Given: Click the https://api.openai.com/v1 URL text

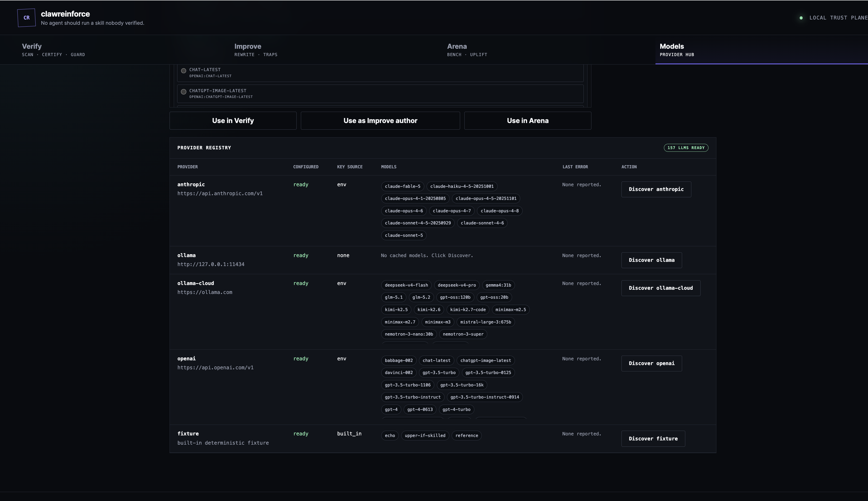Looking at the screenshot, I should pos(215,368).
